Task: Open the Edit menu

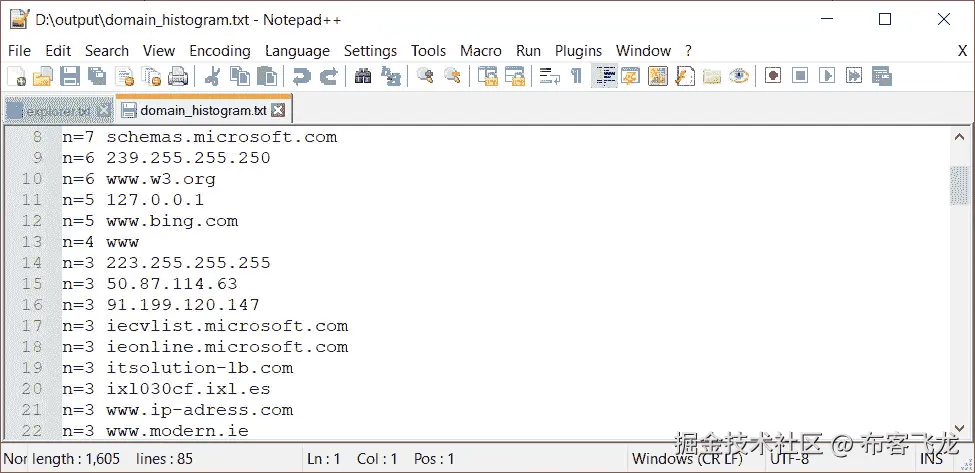Action: (58, 51)
